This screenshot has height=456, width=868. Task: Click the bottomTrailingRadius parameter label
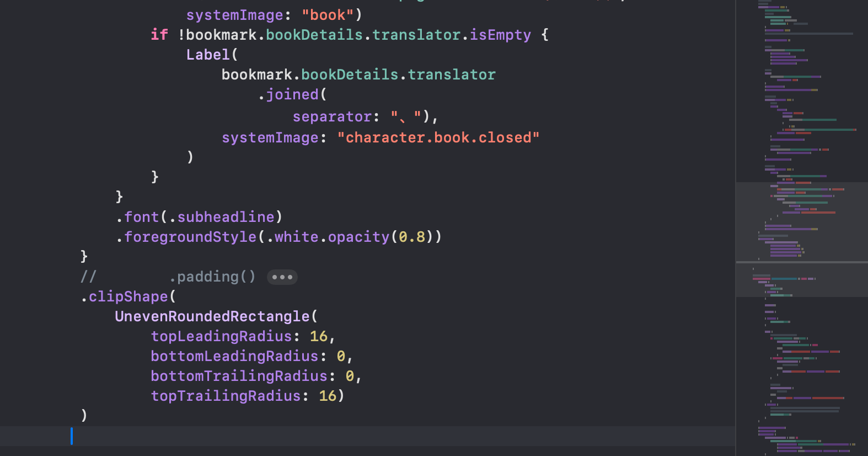(x=239, y=376)
